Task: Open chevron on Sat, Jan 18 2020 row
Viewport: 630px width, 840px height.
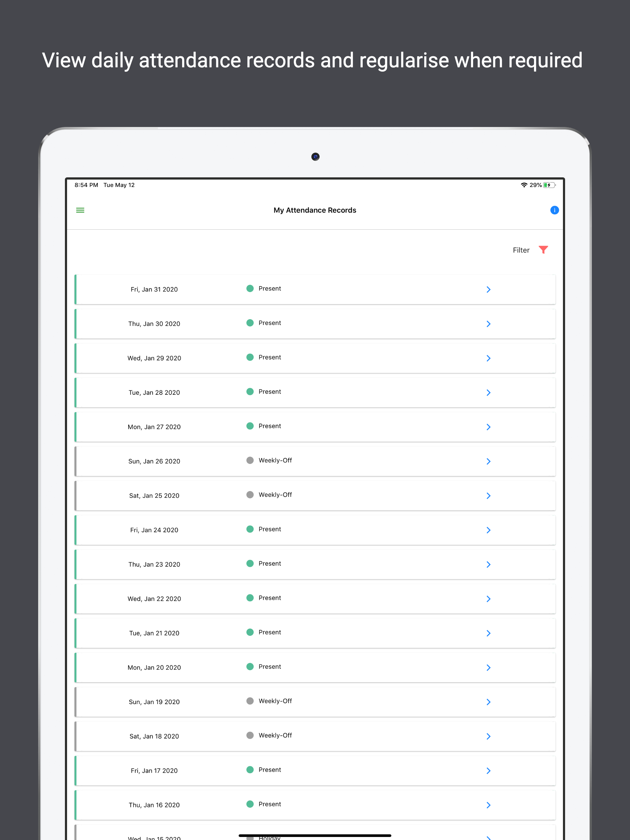Action: 488,736
